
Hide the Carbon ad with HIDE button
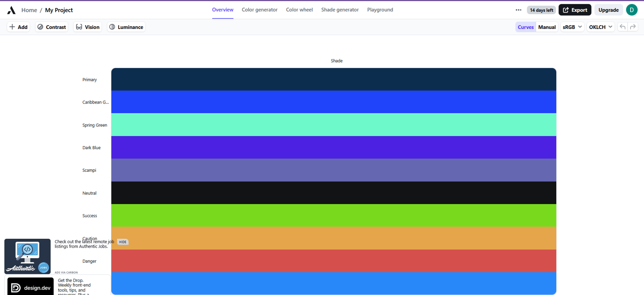point(122,242)
